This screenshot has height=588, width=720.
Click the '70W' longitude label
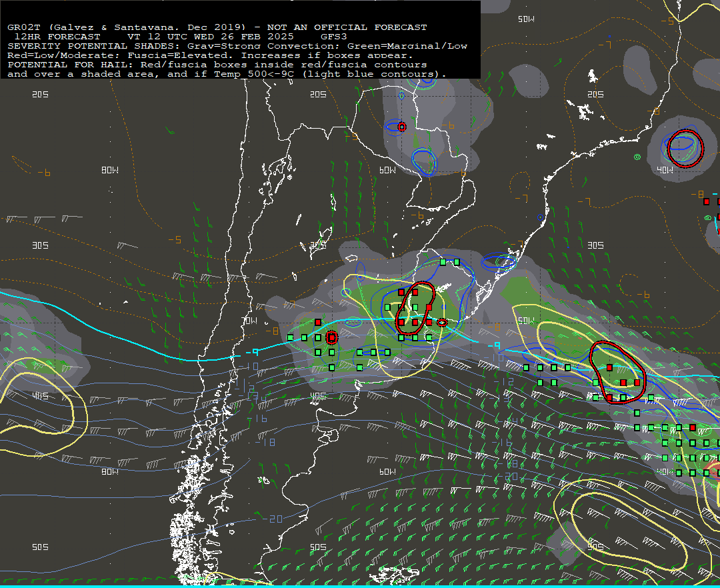(x=250, y=321)
